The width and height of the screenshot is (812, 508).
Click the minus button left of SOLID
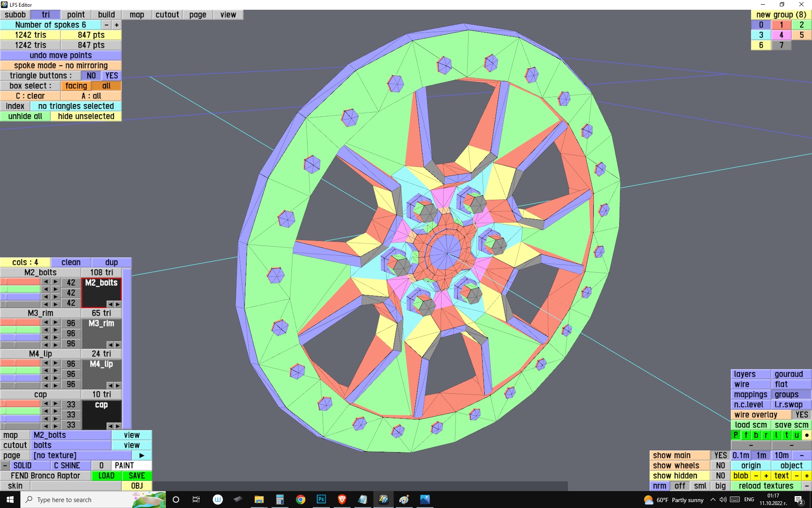click(5, 466)
